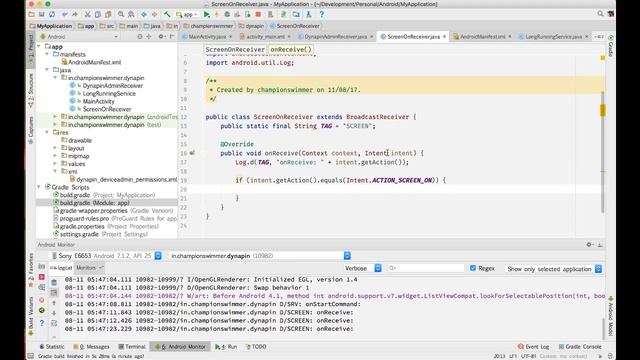Collapse the Gradle Scripts node
The width and height of the screenshot is (640, 360).
point(39,187)
